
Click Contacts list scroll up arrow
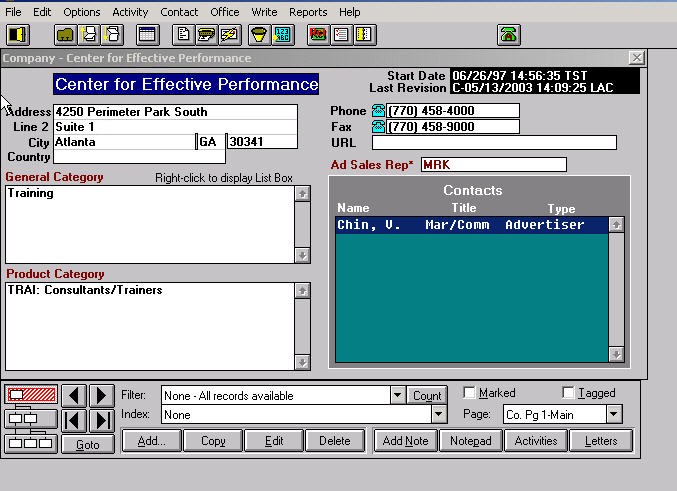pyautogui.click(x=616, y=225)
